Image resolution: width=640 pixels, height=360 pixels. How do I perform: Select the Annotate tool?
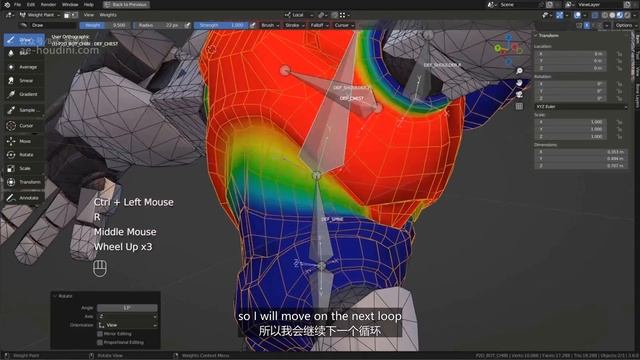[24, 198]
